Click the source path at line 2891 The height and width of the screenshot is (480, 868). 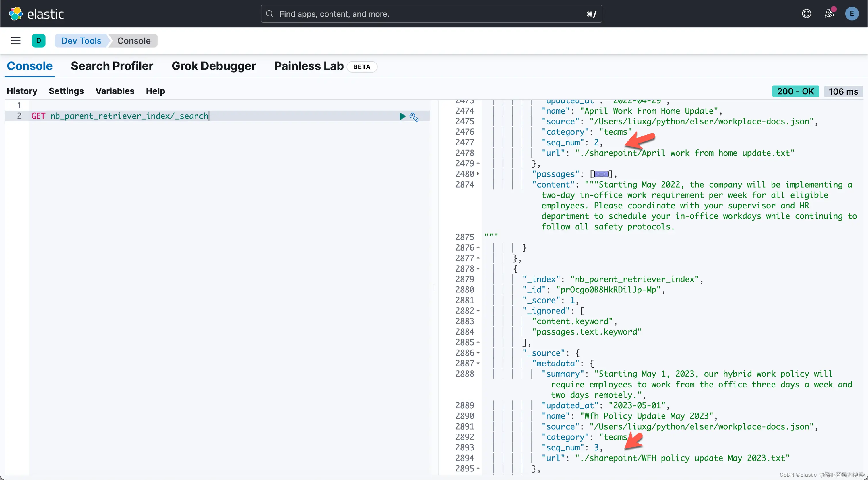(x=702, y=426)
